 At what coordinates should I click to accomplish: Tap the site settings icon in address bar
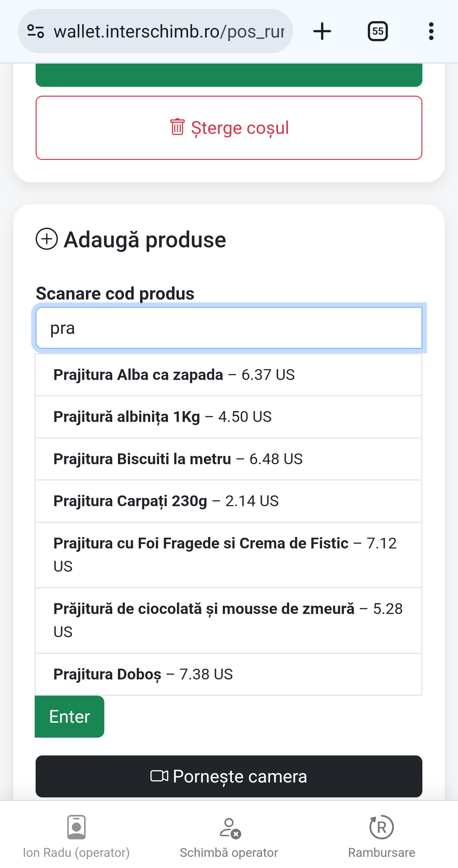[36, 31]
